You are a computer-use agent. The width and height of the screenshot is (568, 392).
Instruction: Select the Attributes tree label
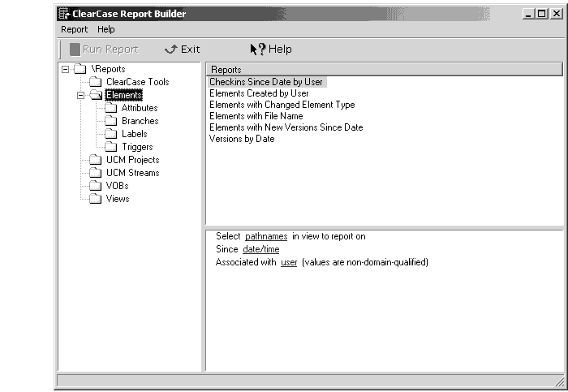pos(140,108)
